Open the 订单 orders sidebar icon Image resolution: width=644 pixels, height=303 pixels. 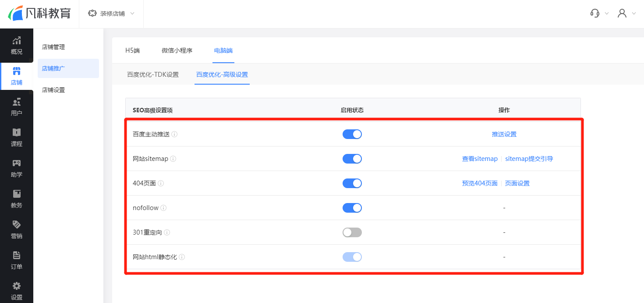pos(17,255)
